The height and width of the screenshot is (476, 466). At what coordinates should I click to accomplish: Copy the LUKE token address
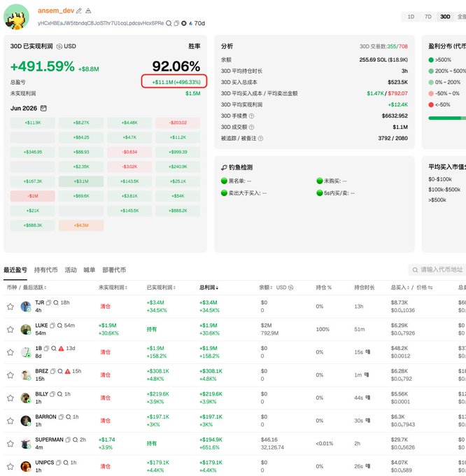(52, 325)
